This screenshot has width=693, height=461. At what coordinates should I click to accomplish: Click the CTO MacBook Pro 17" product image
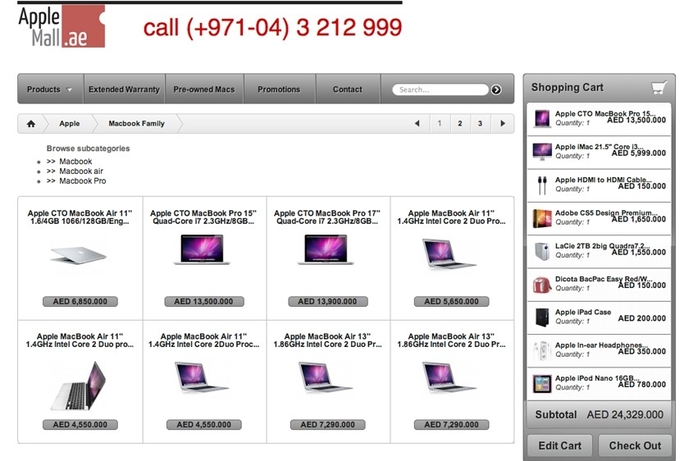click(x=326, y=250)
